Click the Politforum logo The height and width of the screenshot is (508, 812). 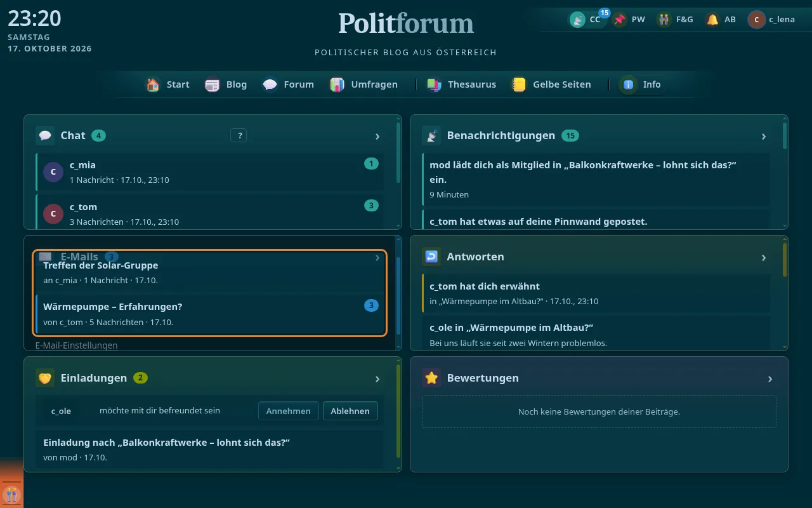[x=406, y=24]
